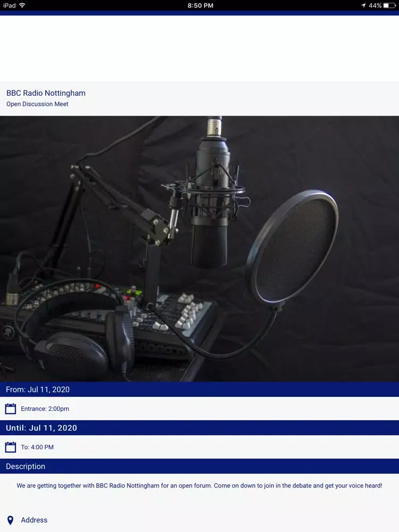Screen dimensions: 399x532
Task: Tap the Description section header
Action: coord(26,467)
